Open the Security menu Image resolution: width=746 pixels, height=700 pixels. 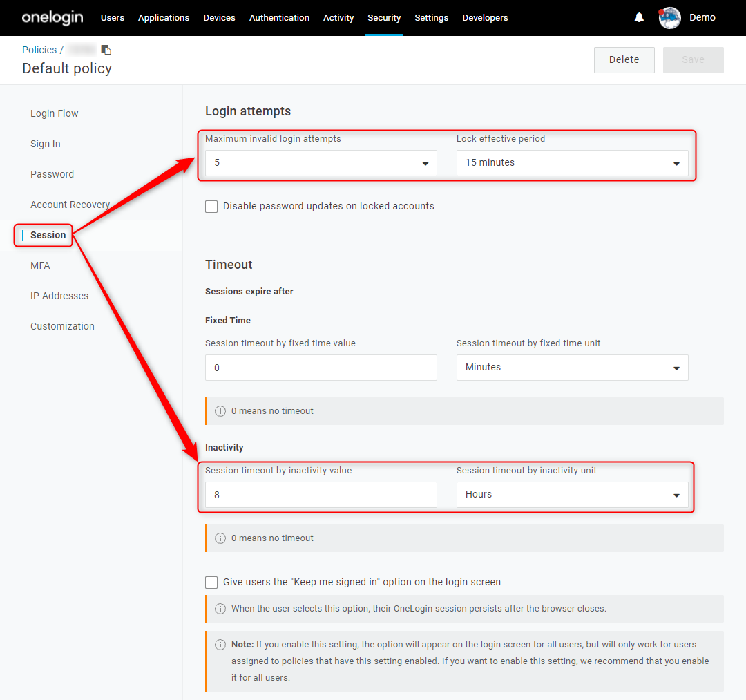(384, 17)
